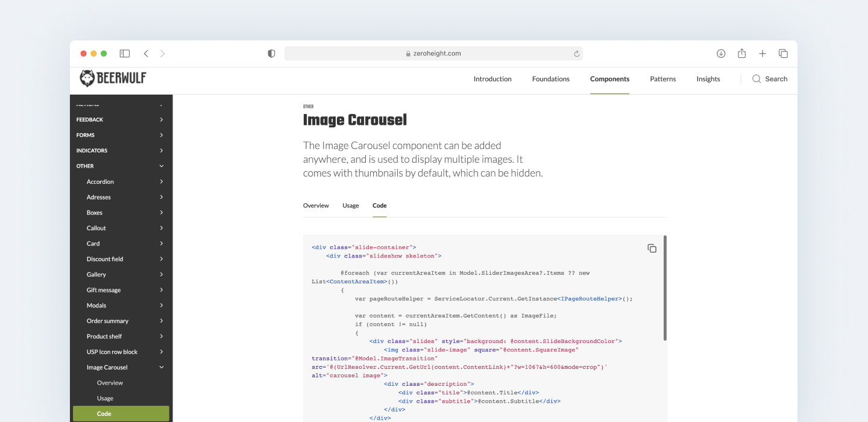The width and height of the screenshot is (868, 422).
Task: Click the copy code snippet icon
Action: point(652,248)
